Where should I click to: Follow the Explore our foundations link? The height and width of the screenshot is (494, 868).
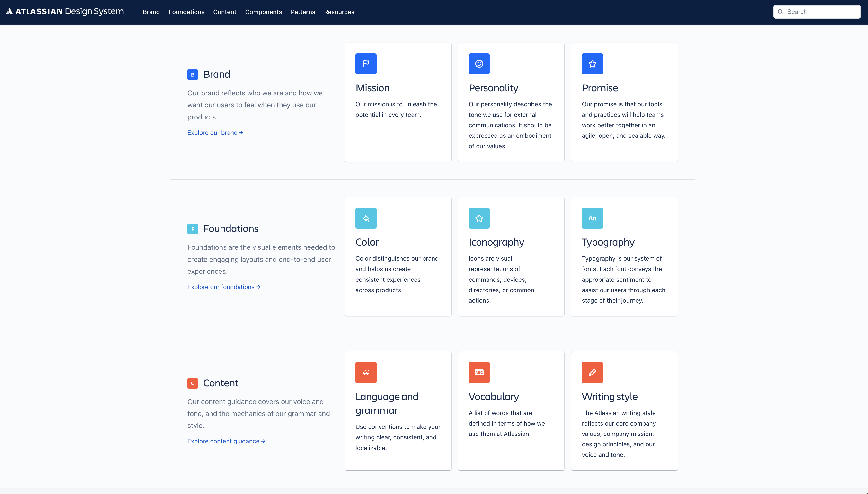pyautogui.click(x=223, y=287)
